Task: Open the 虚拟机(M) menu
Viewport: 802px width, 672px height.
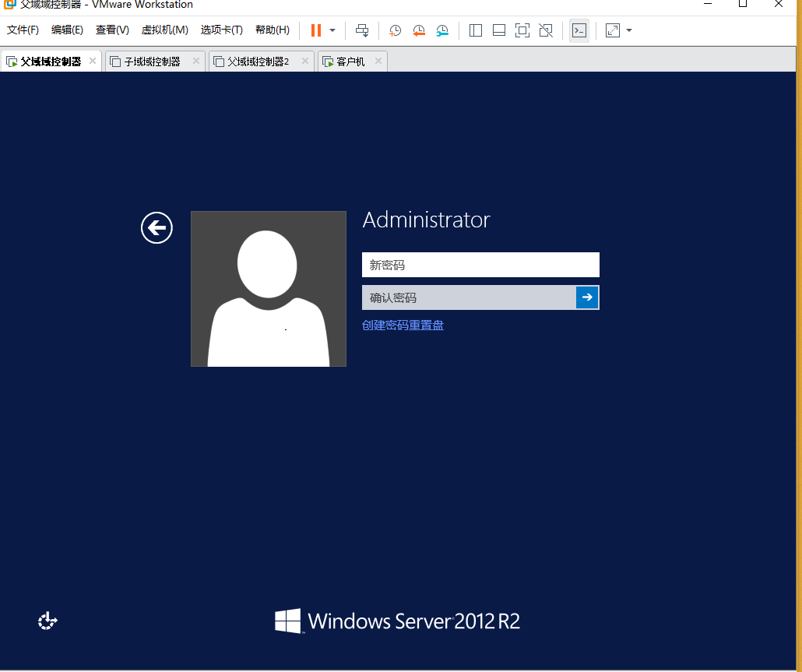Action: pos(165,30)
